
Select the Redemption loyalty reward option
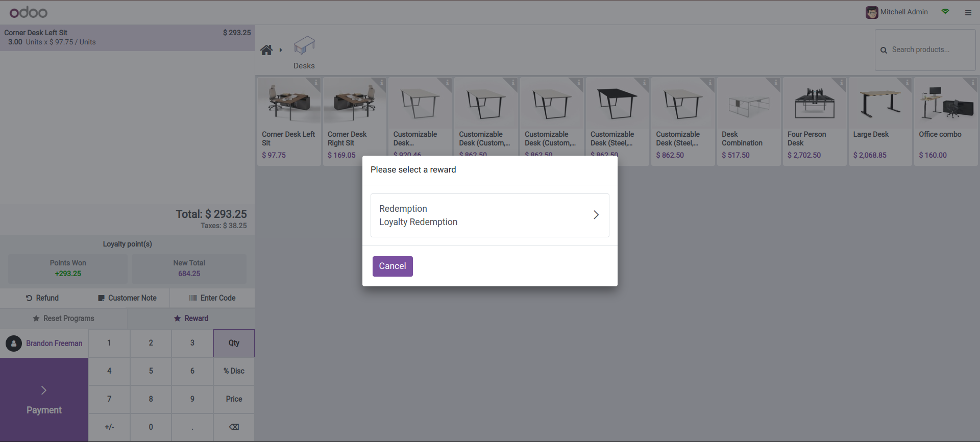(x=489, y=215)
